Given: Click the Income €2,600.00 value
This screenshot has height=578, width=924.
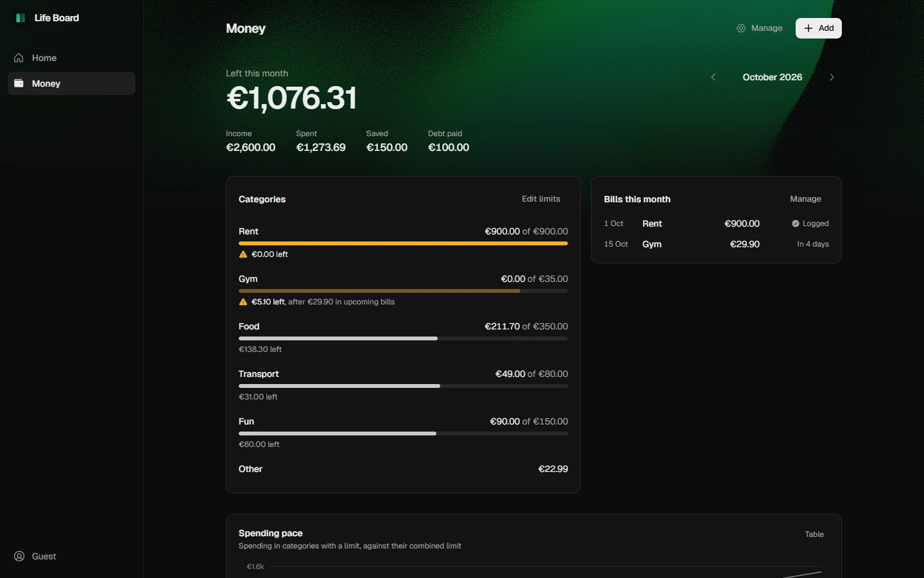Looking at the screenshot, I should [250, 148].
